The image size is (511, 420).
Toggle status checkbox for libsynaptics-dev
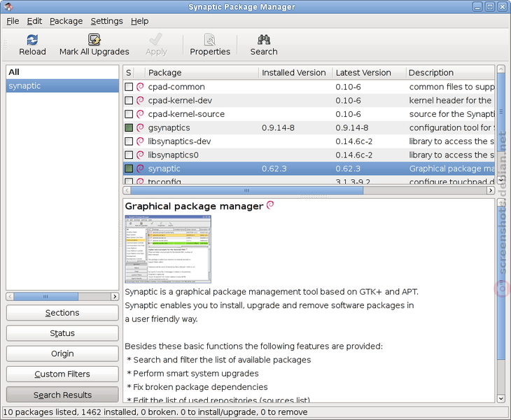(x=129, y=141)
